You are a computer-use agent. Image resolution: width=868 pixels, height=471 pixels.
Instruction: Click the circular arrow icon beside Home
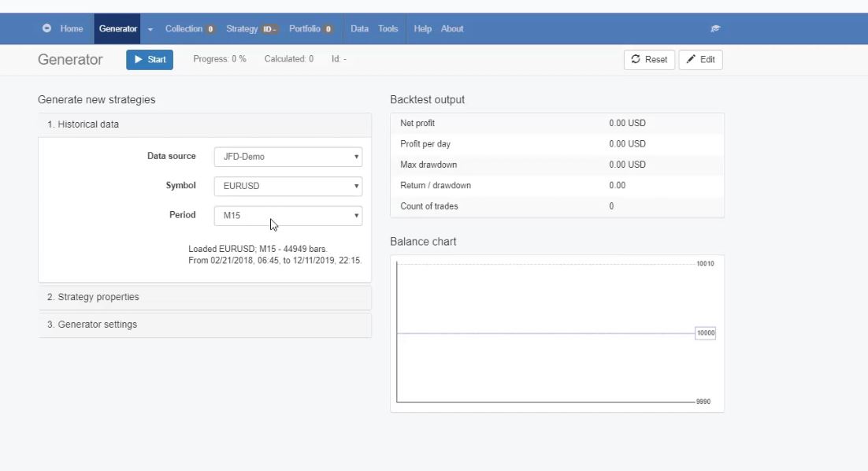point(47,28)
